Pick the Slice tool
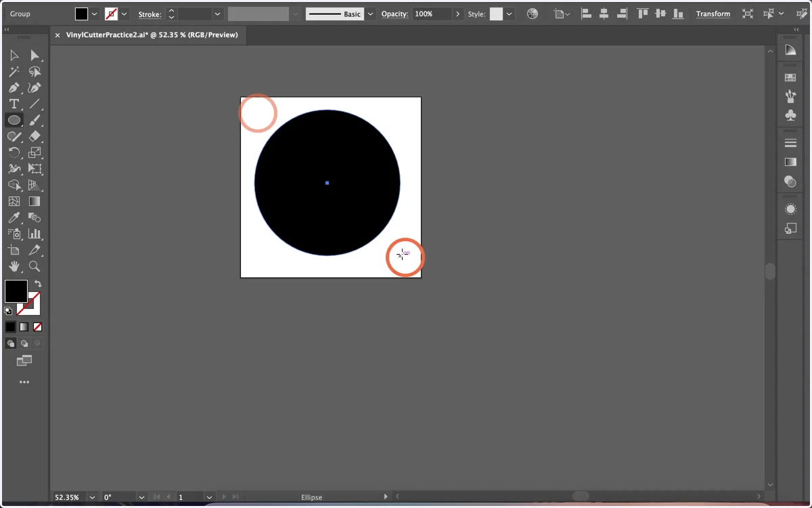The width and height of the screenshot is (812, 508). (35, 251)
